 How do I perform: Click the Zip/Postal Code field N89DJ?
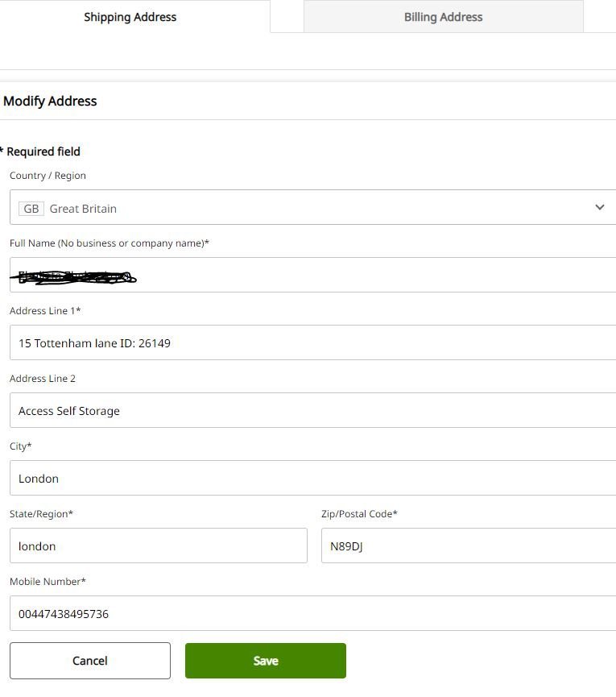point(467,546)
